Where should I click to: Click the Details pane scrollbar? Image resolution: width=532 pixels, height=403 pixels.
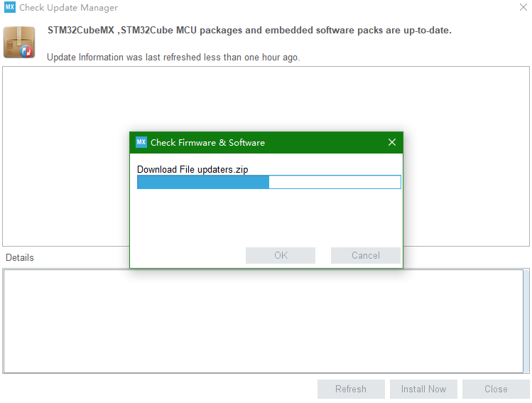click(526, 321)
